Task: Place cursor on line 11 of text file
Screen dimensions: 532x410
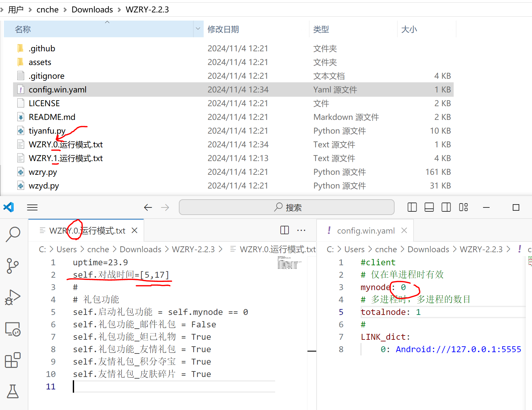Action: (x=174, y=386)
